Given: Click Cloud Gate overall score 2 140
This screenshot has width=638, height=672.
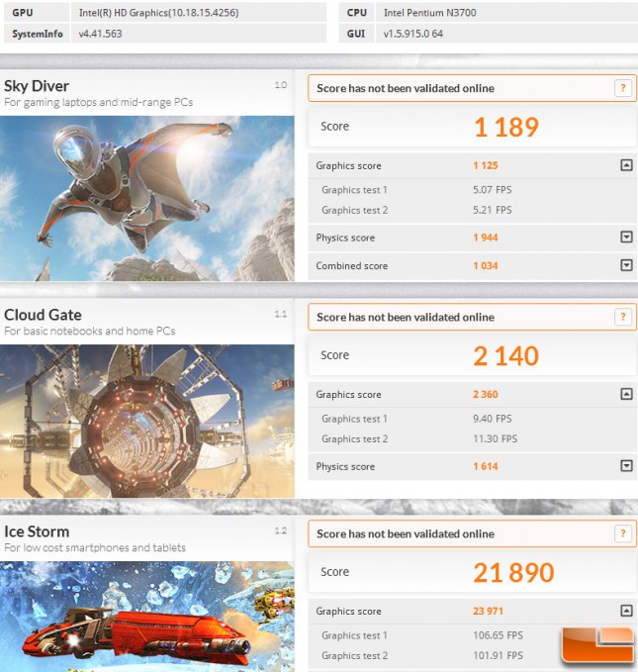Looking at the screenshot, I should pos(506,356).
